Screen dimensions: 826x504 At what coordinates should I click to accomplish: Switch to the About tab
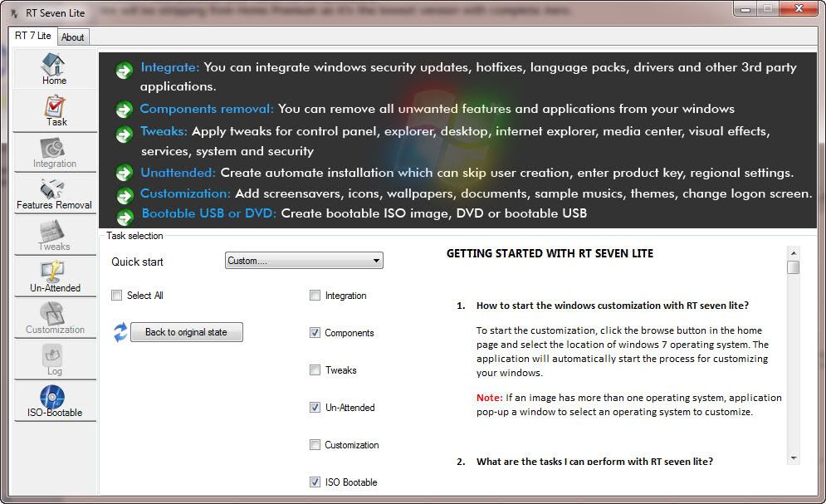pyautogui.click(x=73, y=37)
